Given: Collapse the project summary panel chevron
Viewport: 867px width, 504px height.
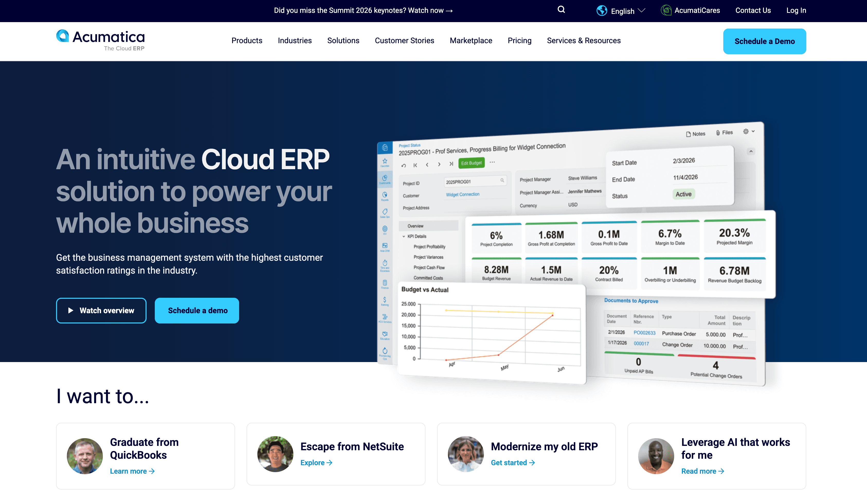Looking at the screenshot, I should (751, 151).
